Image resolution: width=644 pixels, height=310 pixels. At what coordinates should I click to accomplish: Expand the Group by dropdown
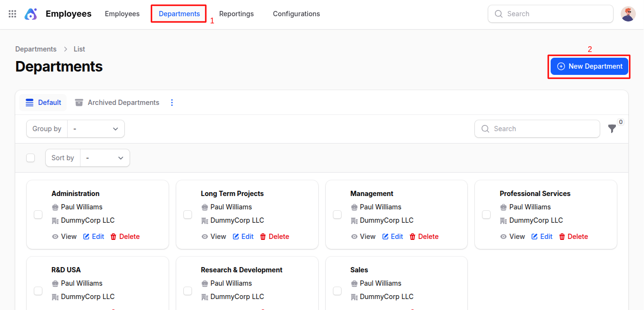(x=96, y=129)
